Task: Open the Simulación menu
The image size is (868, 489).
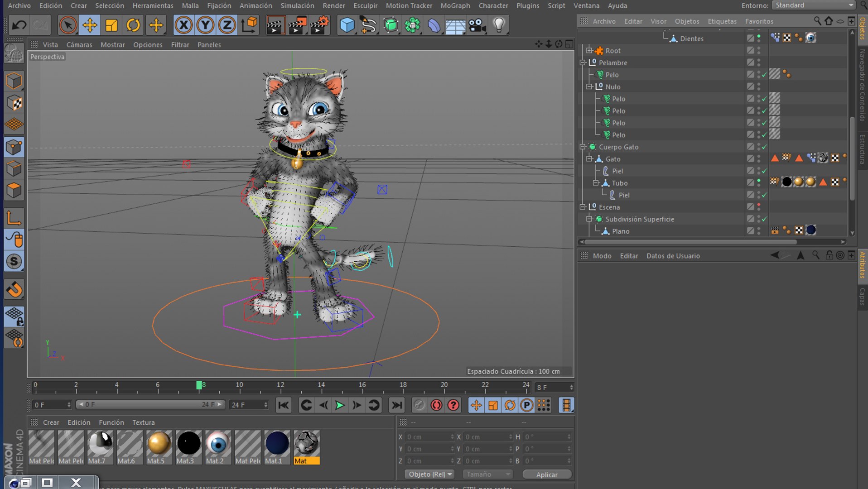Action: pyautogui.click(x=297, y=5)
